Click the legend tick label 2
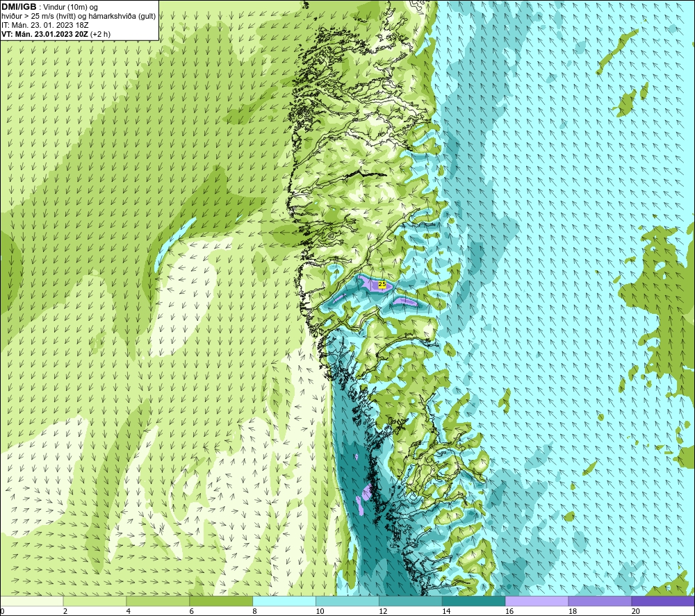Viewport: 695px width, 616px height. [65, 611]
